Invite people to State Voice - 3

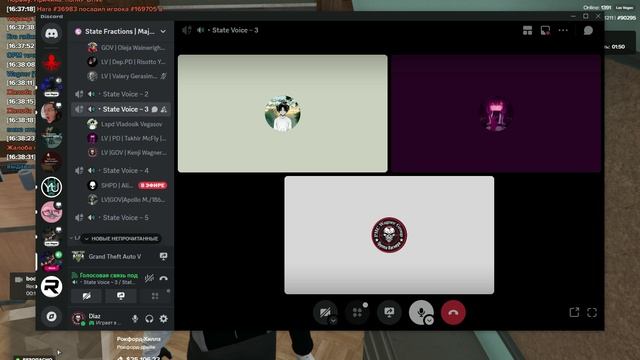164,109
